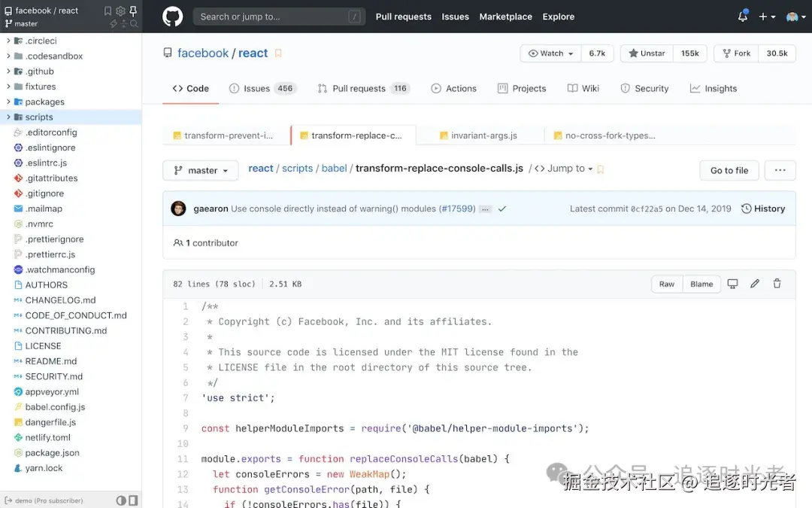Screen dimensions: 812x508
Task: Open the facebook owner link
Action: [203, 53]
